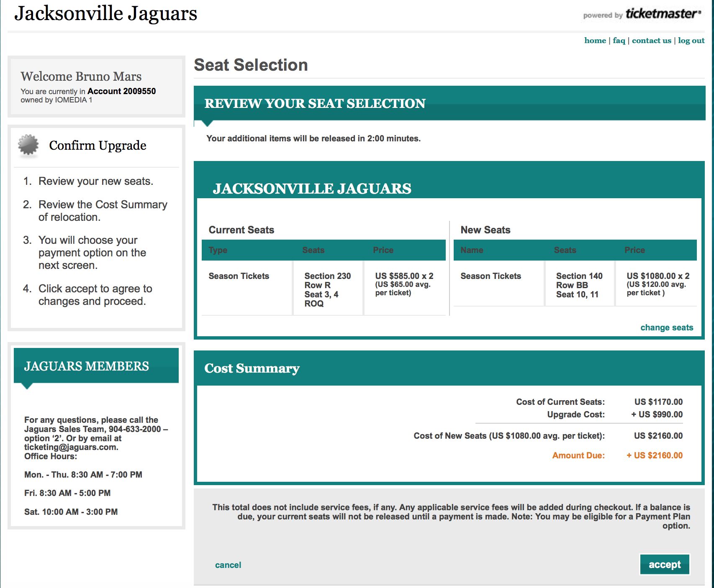The image size is (714, 588).
Task: Click the US $585.00 x 2 price
Action: (404, 276)
